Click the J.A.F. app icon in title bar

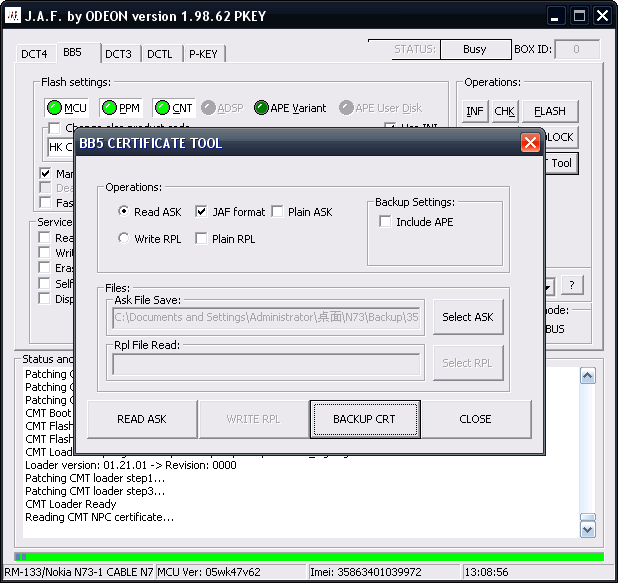click(13, 16)
